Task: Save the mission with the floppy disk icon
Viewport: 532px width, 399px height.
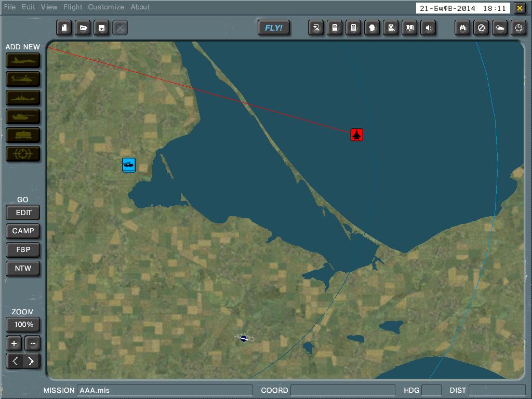Action: click(x=101, y=28)
